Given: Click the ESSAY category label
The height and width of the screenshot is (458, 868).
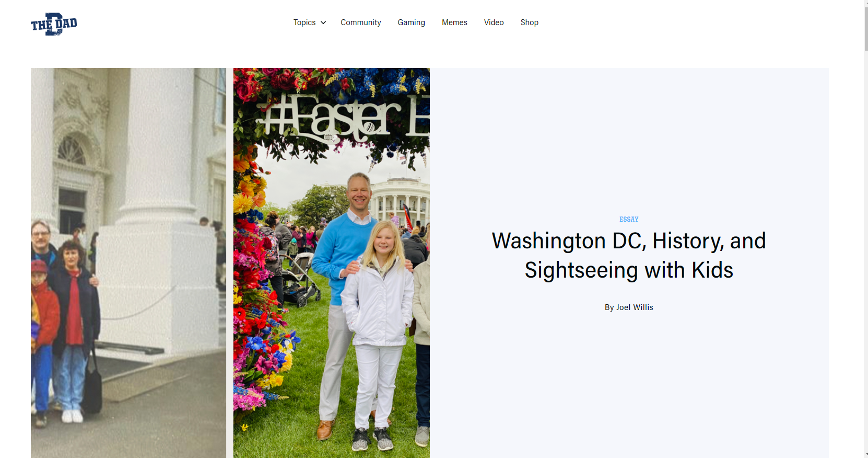Looking at the screenshot, I should pyautogui.click(x=629, y=219).
